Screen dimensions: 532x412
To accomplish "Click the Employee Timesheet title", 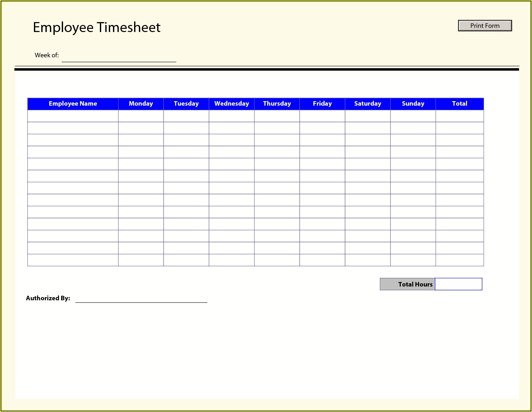I will 97,28.
